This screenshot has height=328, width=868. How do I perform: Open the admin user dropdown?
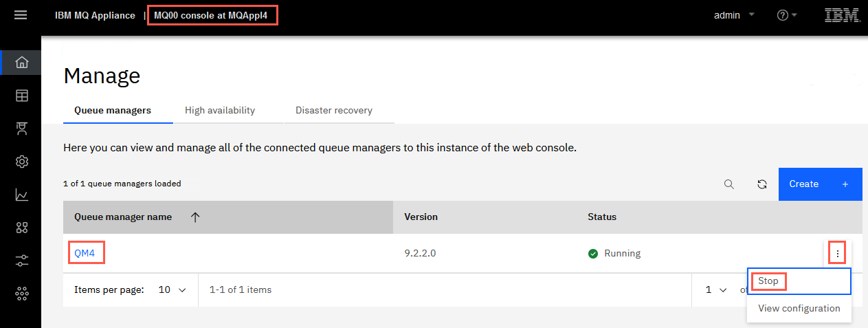735,15
